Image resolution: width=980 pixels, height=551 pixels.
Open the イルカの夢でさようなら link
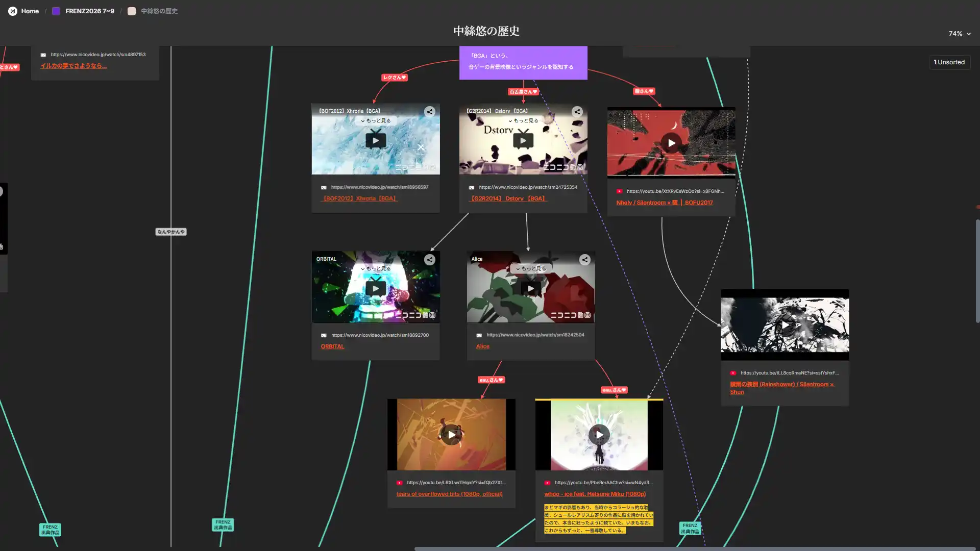(73, 66)
